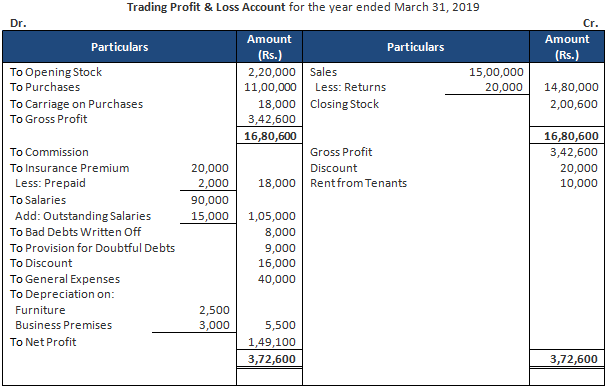607x387 pixels.
Task: Select the Rent from Tenants entry
Action: point(358,183)
